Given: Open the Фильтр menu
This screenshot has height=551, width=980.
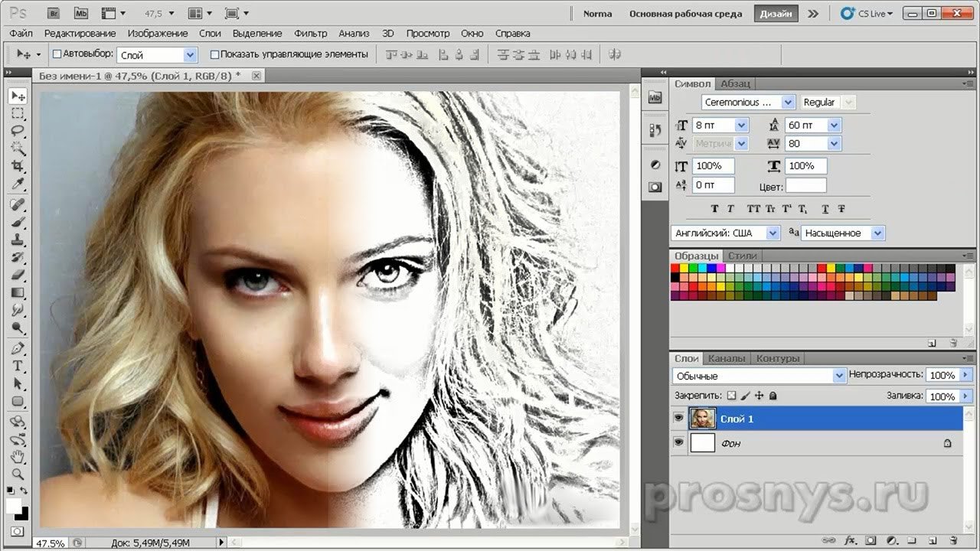Looking at the screenshot, I should click(x=310, y=34).
